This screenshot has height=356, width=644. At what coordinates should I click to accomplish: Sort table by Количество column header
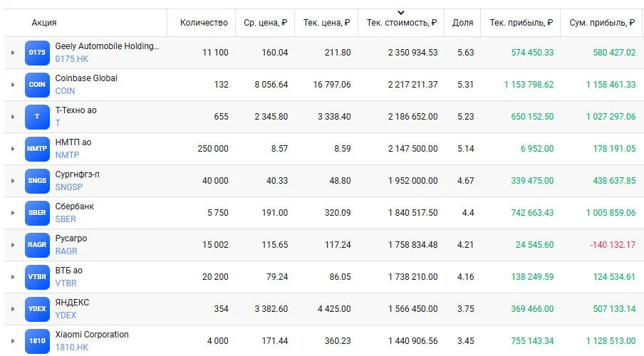coord(204,23)
